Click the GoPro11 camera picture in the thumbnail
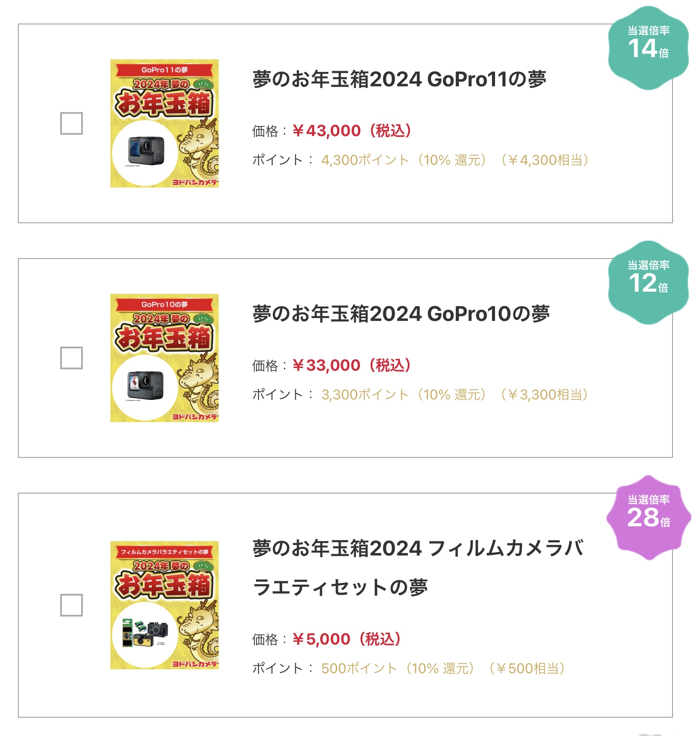The height and width of the screenshot is (736, 700). point(146,151)
